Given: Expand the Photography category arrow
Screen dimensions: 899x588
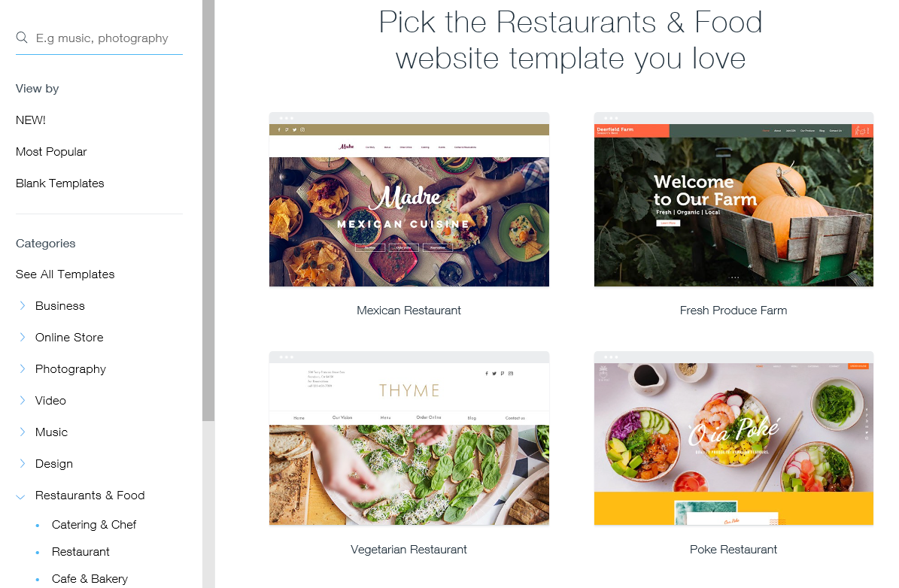Looking at the screenshot, I should tap(22, 368).
